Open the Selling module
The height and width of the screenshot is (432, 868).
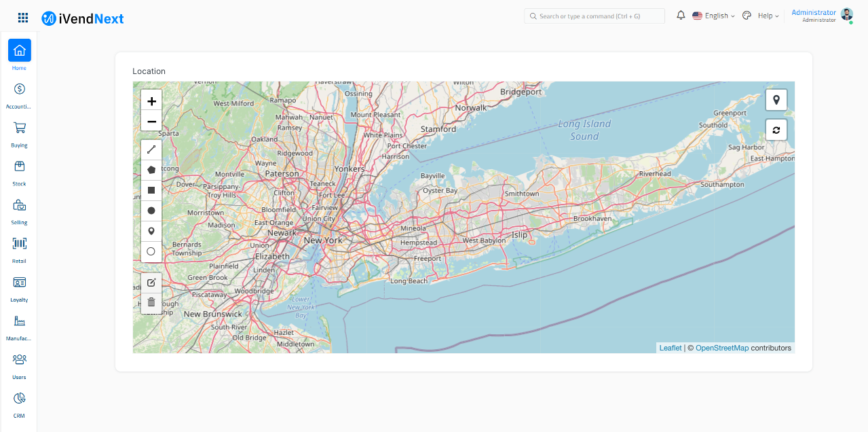(19, 211)
